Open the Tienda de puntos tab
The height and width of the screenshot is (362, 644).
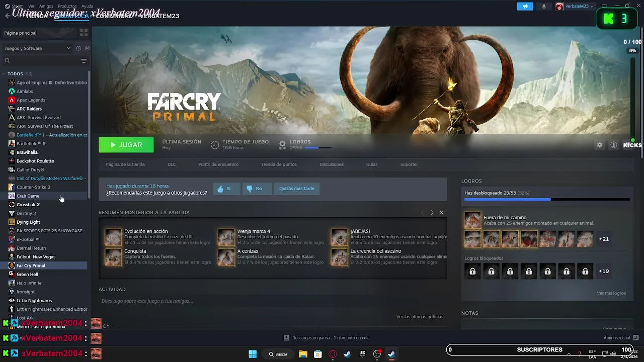279,164
